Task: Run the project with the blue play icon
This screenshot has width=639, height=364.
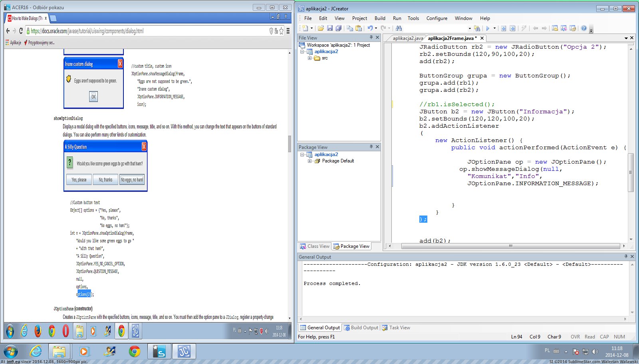Action: [x=488, y=28]
